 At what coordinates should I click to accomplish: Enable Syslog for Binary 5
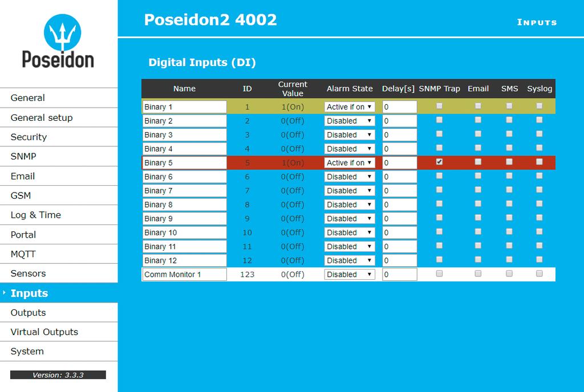click(x=540, y=162)
